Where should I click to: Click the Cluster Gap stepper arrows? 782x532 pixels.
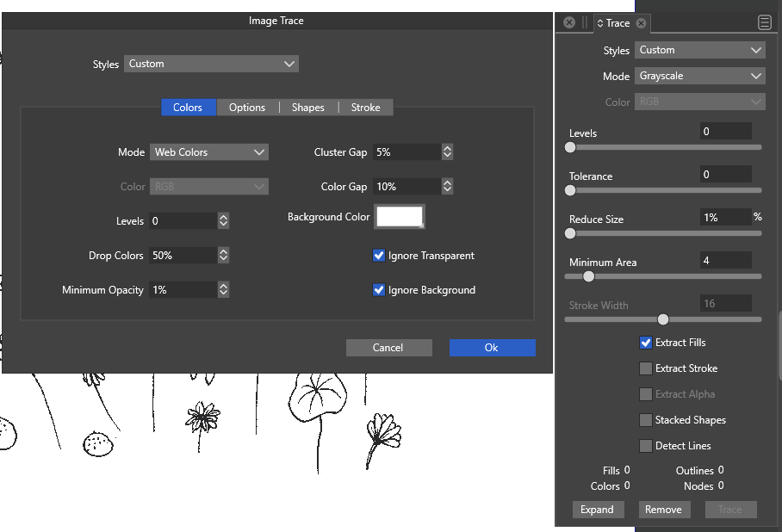click(447, 152)
